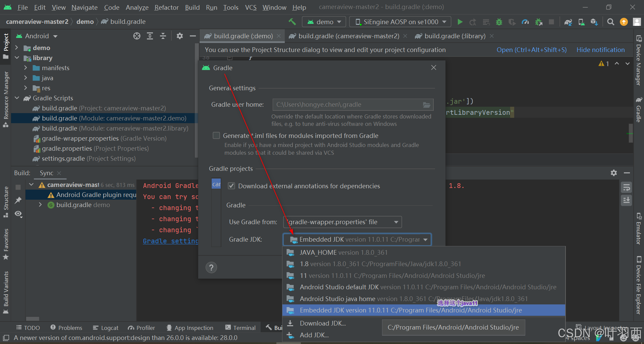Open the Build menu

point(192,7)
